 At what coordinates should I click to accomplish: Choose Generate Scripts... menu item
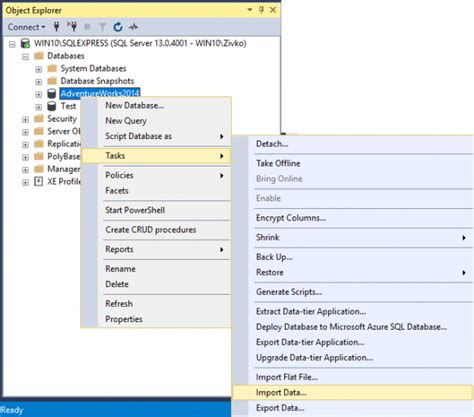coord(353,292)
